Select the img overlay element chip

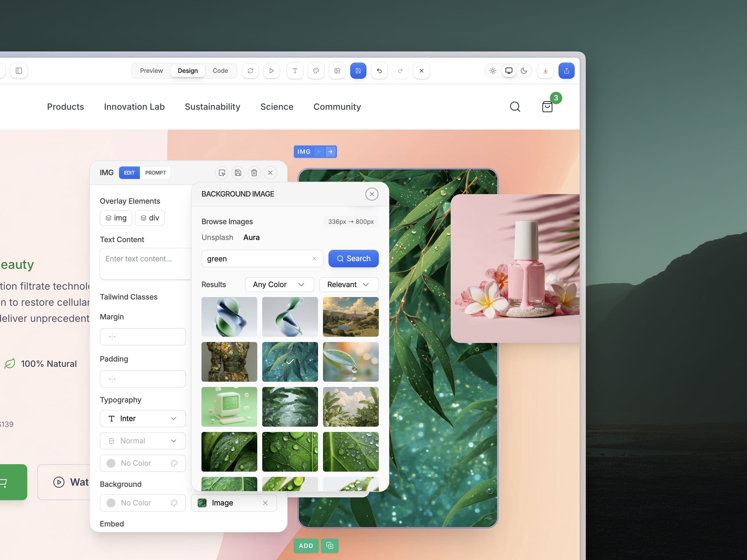pos(116,218)
